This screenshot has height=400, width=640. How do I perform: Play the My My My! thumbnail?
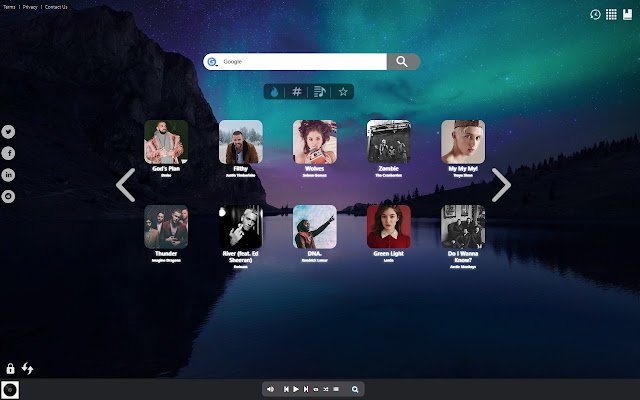tap(463, 142)
